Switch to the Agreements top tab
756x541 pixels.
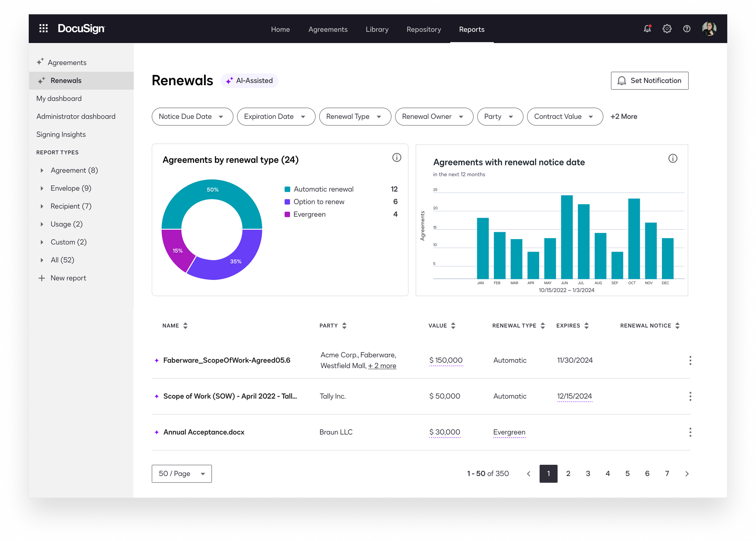click(x=328, y=29)
